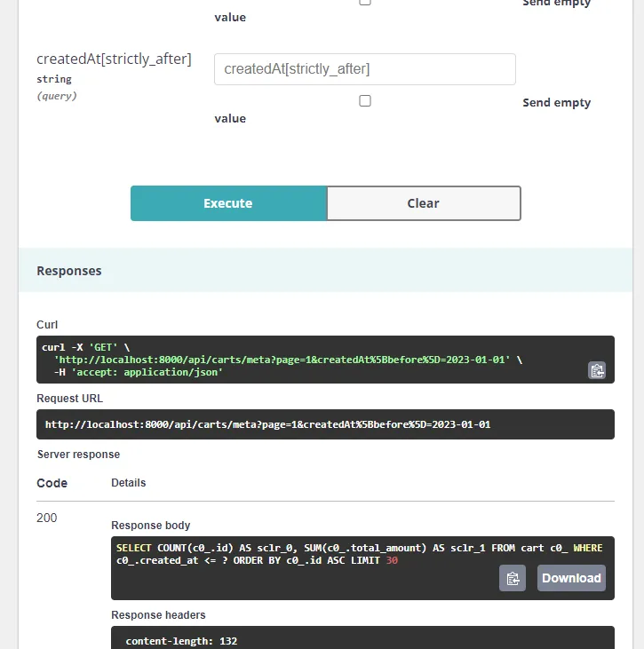Click the content-length: 132 header line
Screen dimensions: 644x649
pos(181,641)
